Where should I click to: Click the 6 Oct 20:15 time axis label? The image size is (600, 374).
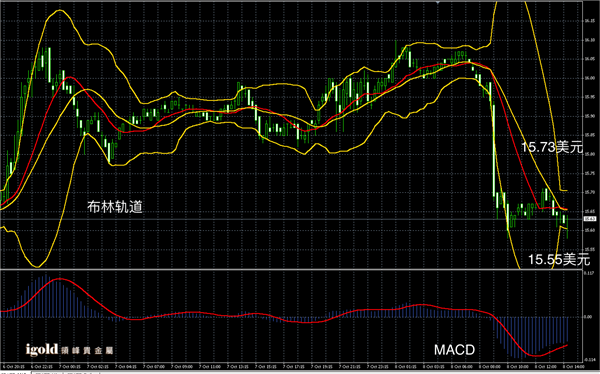[14, 367]
